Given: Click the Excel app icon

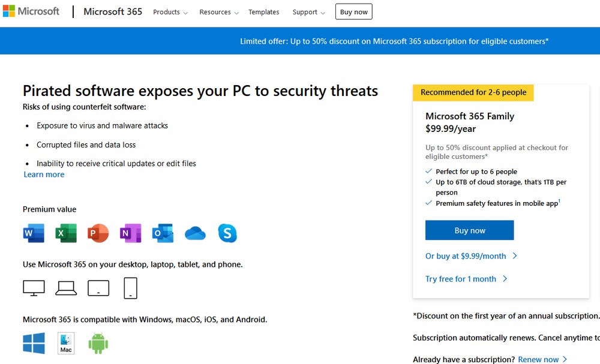Looking at the screenshot, I should 66,233.
